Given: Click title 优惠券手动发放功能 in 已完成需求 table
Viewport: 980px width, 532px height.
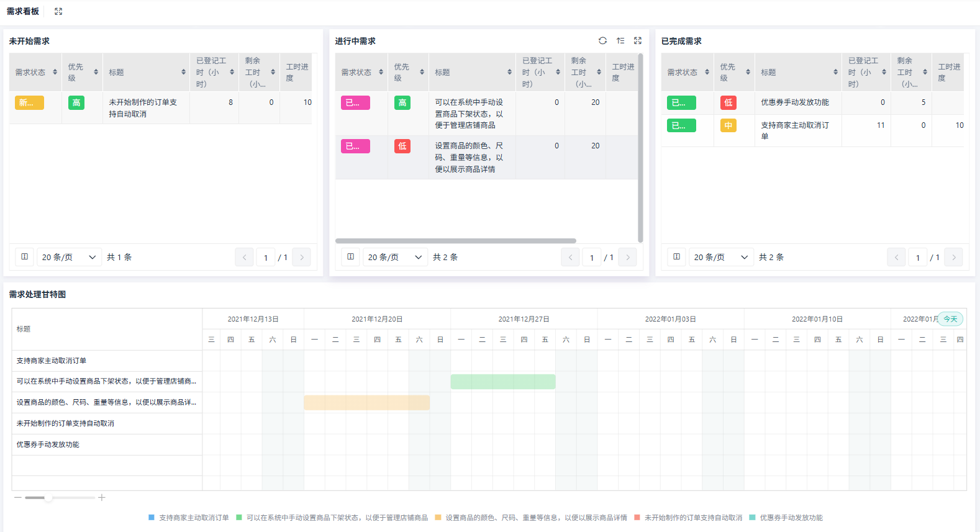Looking at the screenshot, I should tap(795, 102).
